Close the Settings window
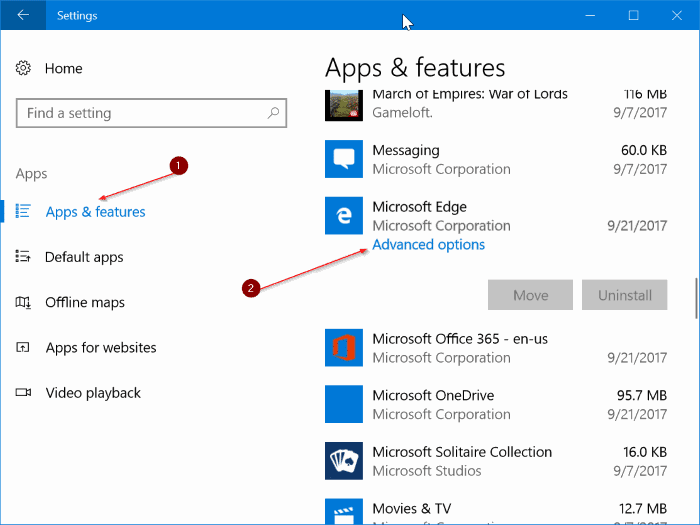Screen dimensions: 700x525 [x=676, y=15]
